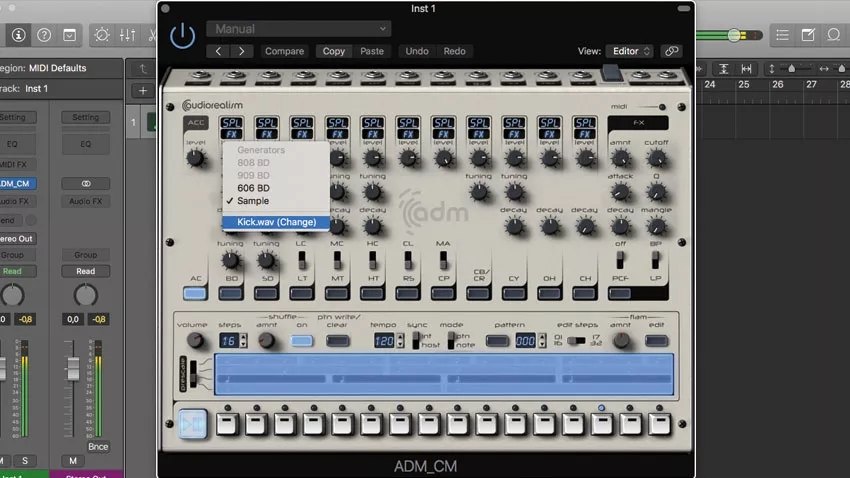Click the ptn write/clear button
850x478 pixels.
(x=337, y=341)
